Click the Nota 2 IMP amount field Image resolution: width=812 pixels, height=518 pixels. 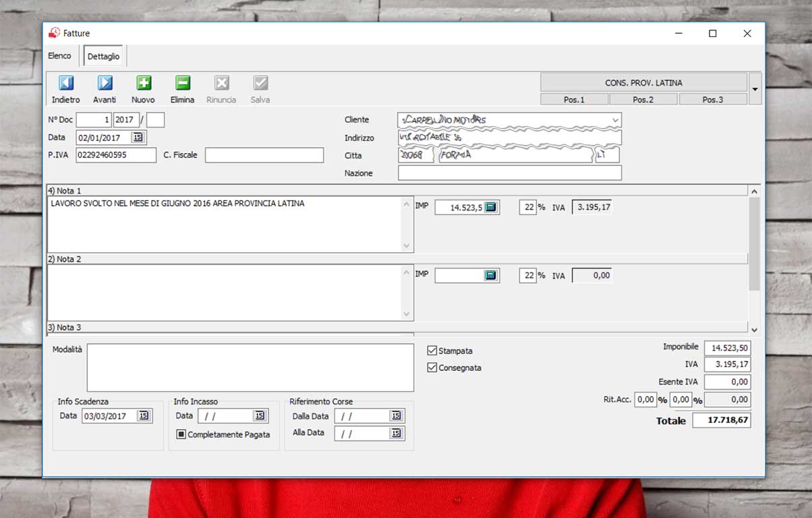coord(459,275)
